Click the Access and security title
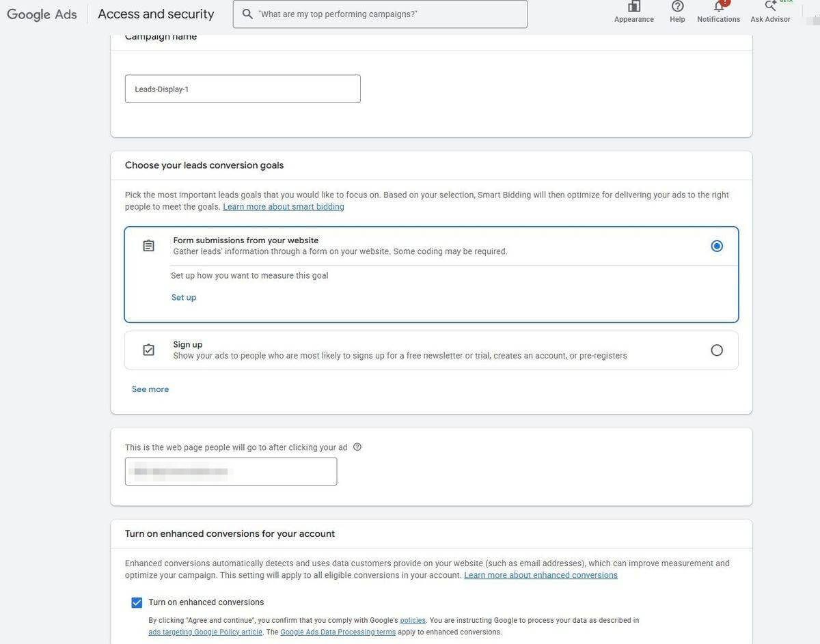The image size is (820, 644). tap(156, 14)
